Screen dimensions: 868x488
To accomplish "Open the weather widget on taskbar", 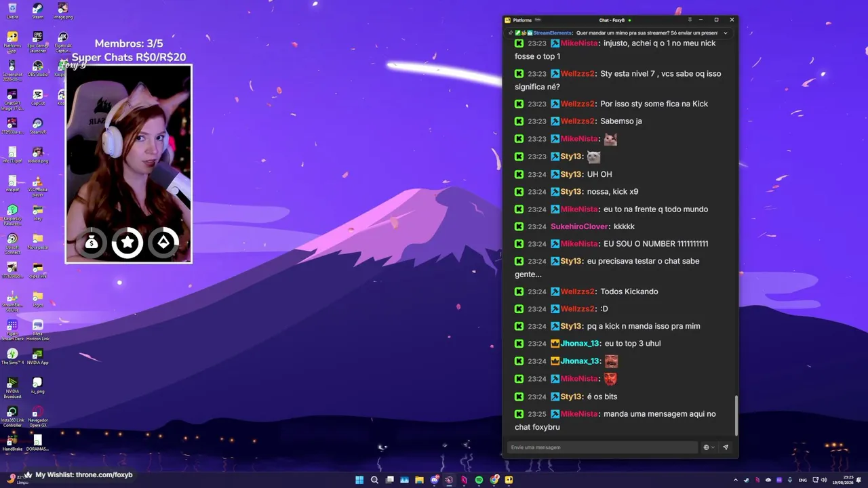I will tap(19, 479).
